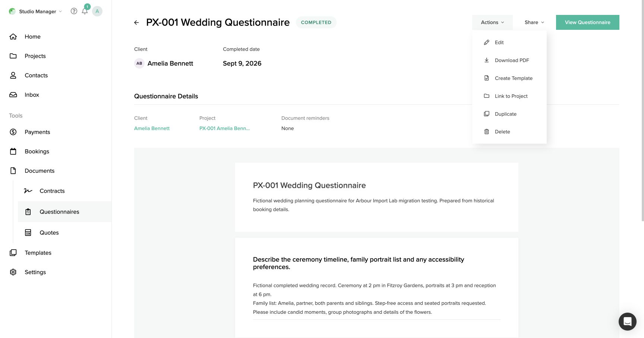Click the View Questionnaire button
Screen dimensions: 644x338
(588, 22)
